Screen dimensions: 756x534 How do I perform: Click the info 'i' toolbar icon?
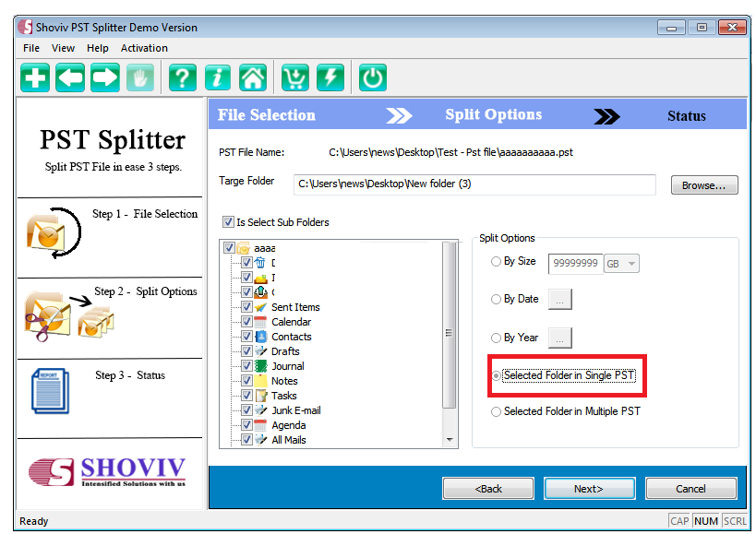click(217, 77)
